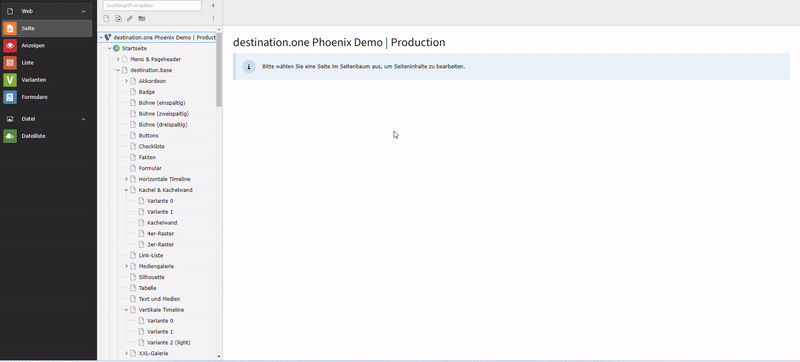The image size is (800, 362).
Task: Open the Liste module
Action: 46,63
